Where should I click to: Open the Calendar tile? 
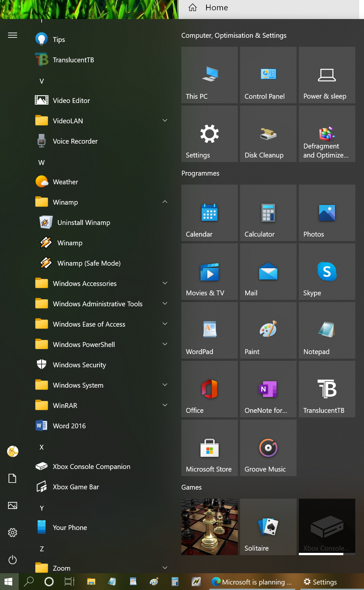point(209,213)
